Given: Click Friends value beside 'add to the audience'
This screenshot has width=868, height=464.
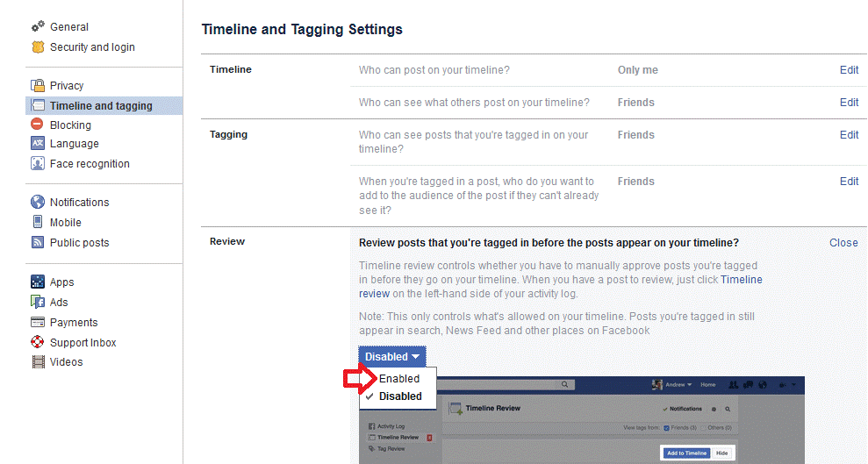Looking at the screenshot, I should tap(636, 182).
